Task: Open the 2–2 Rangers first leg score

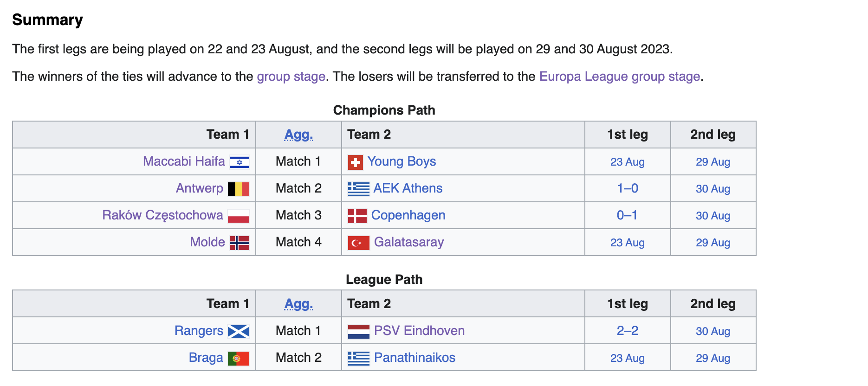Action: click(x=628, y=331)
